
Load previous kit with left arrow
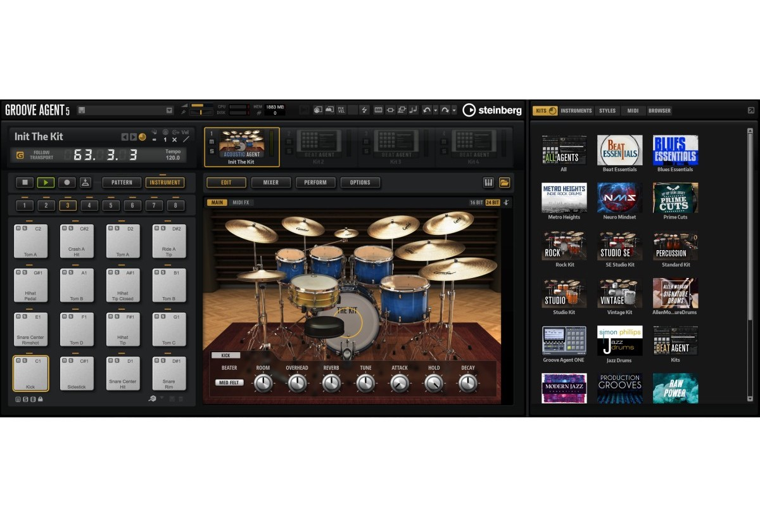tap(125, 137)
